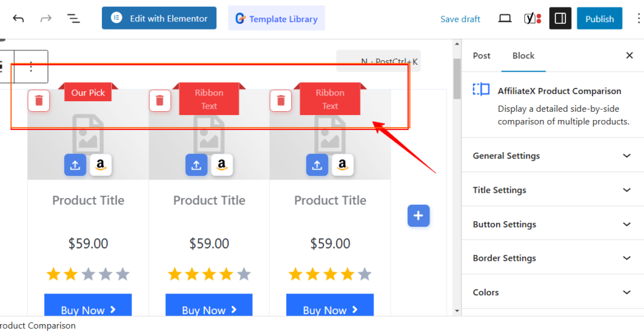Delete the Our Pick product column
The width and height of the screenshot is (644, 333).
point(38,101)
